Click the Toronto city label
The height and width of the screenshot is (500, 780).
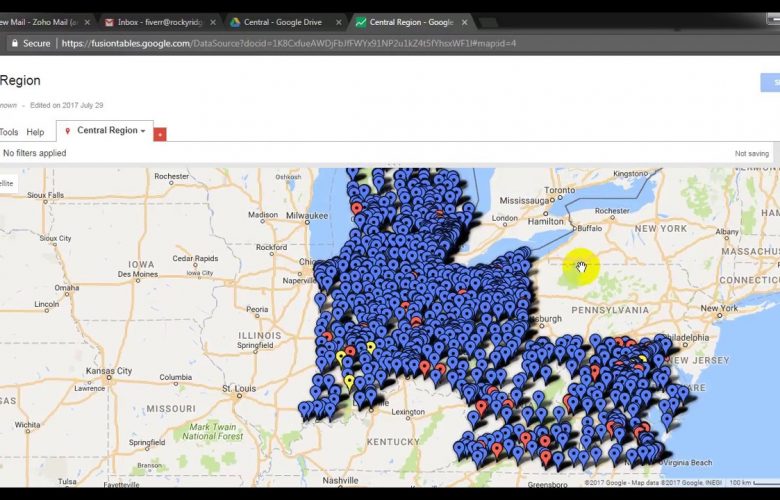[x=560, y=190]
